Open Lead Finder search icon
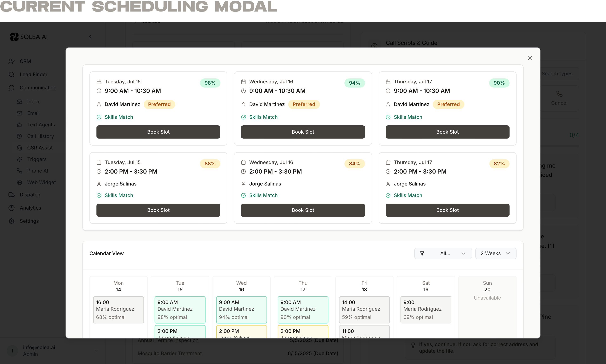The height and width of the screenshot is (364, 606). pos(11,75)
